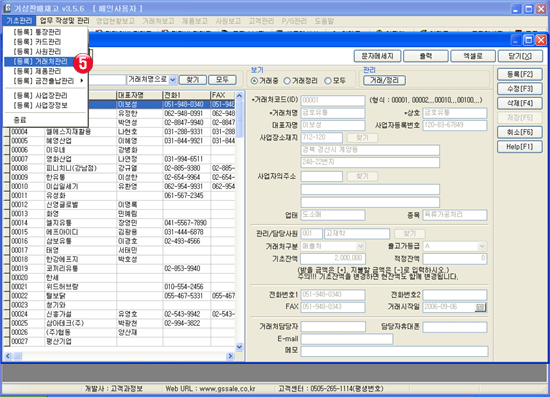This screenshot has height=397, width=550.
Task: Click the E-mail input field
Action: [347, 339]
